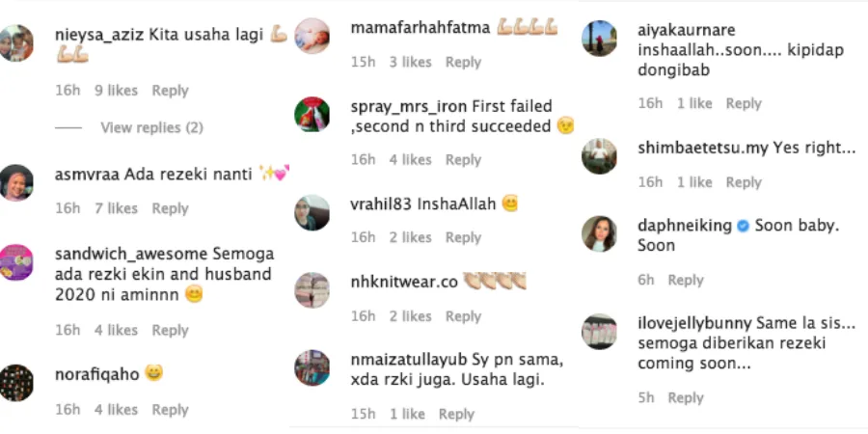This screenshot has height=434, width=868.
Task: View the 3 likes on mamafarhahfatma's comment
Action: (410, 62)
